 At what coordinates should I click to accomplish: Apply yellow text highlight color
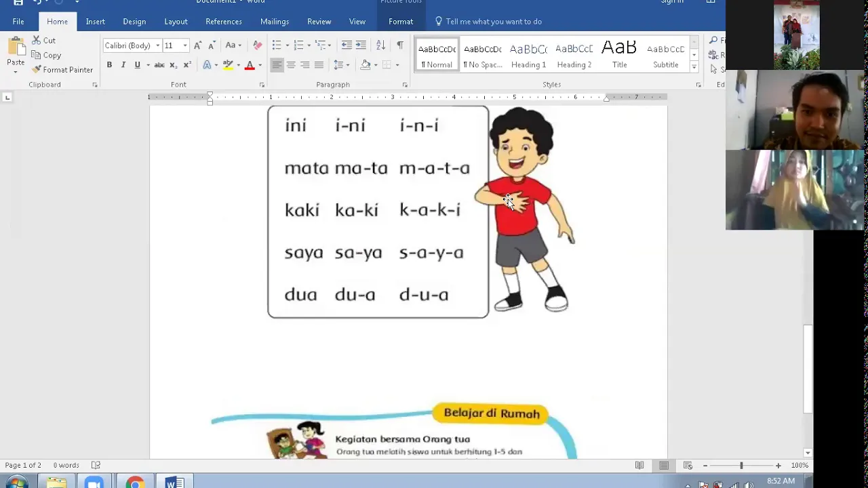pos(228,65)
